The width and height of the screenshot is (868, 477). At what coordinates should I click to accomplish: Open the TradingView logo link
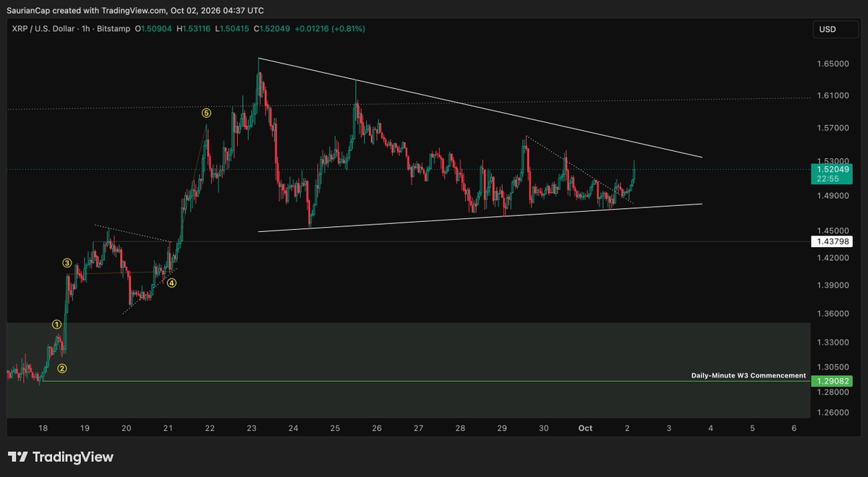tap(60, 457)
